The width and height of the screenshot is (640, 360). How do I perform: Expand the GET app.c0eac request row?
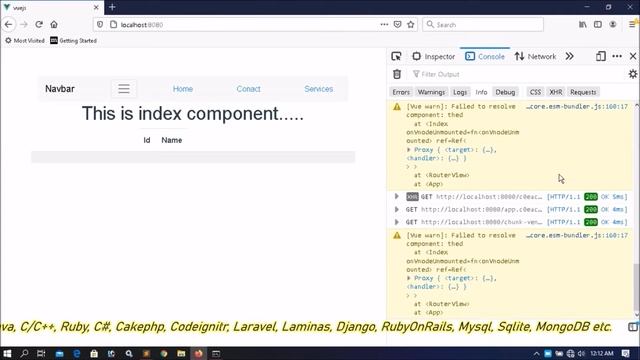tap(396, 209)
